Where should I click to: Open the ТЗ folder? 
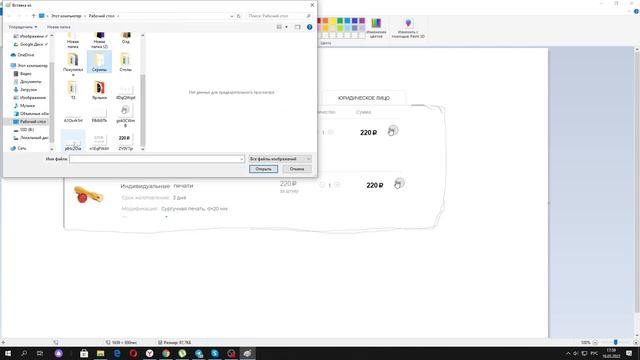point(73,90)
